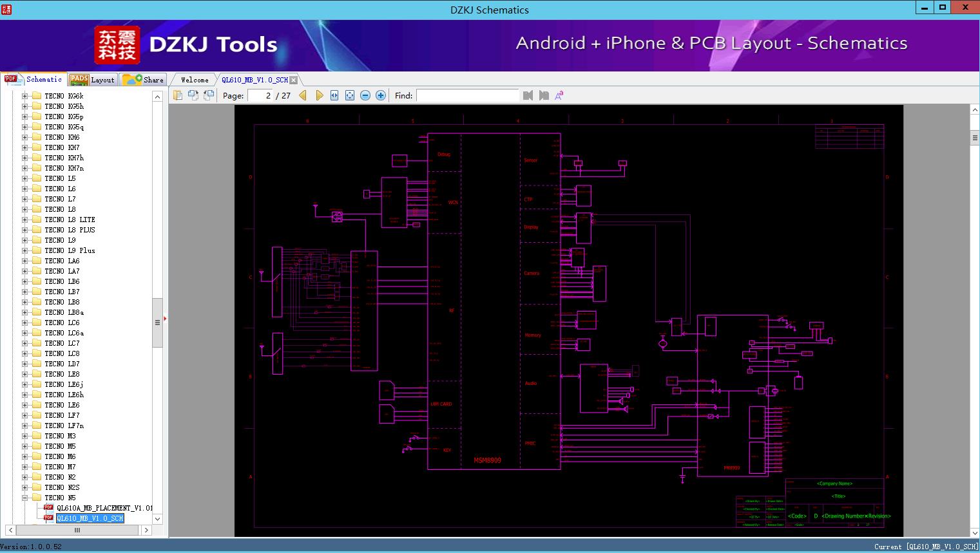This screenshot has height=553, width=980.
Task: Expand the TECNO KG6k folder
Action: [x=25, y=96]
